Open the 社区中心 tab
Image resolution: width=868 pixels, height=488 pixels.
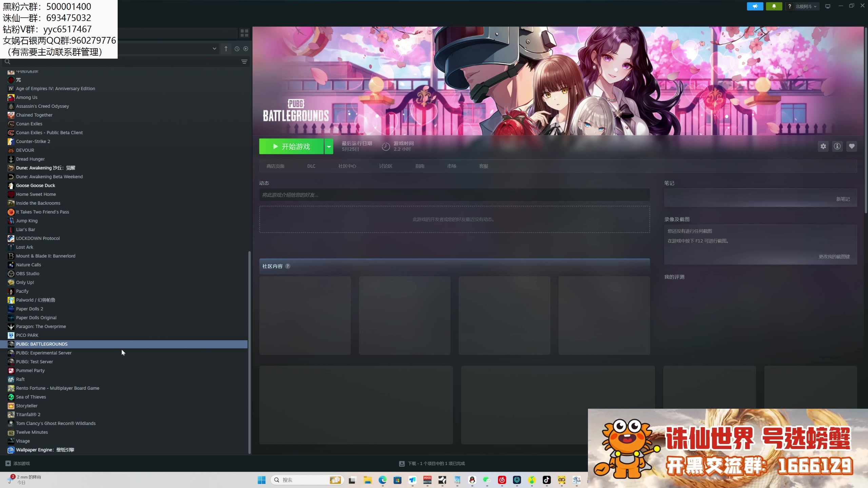pos(347,166)
